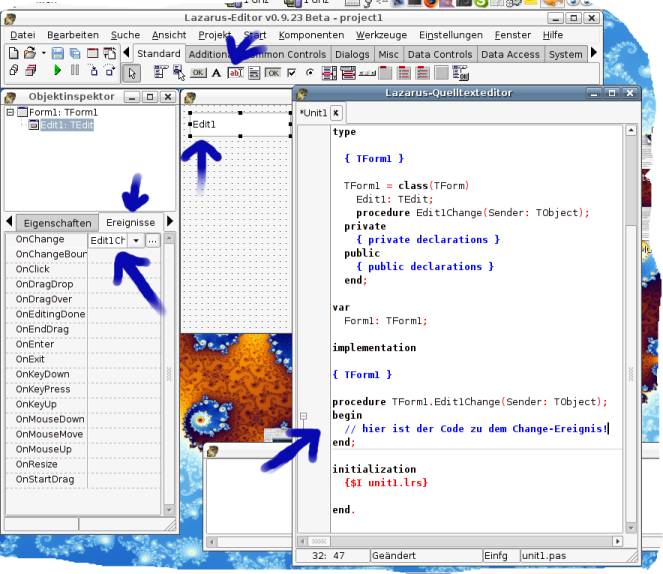Click the Step Over icon
Screen dimensions: 663x574
click(110, 70)
